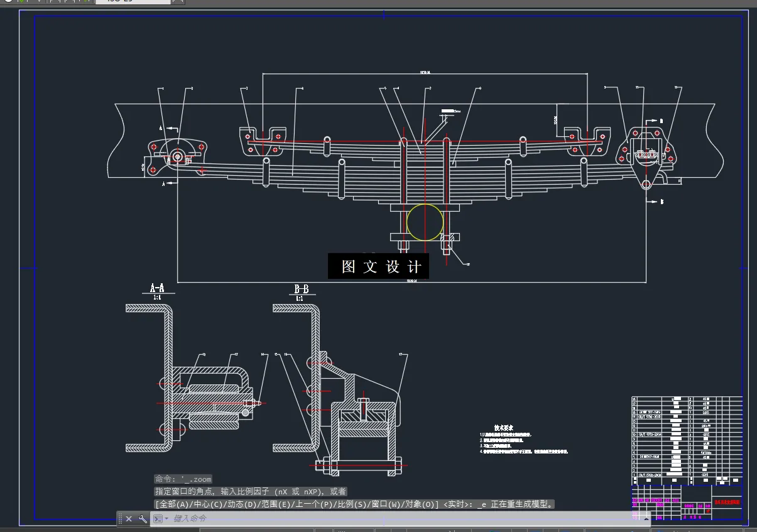The width and height of the screenshot is (757, 532).
Task: Select the Customize wrench icon on the command line
Action: [x=143, y=519]
